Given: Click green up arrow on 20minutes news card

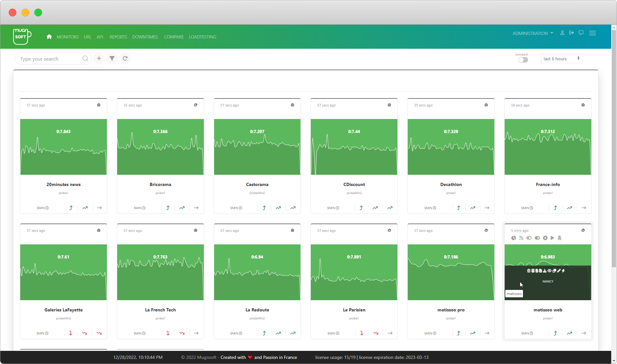Looking at the screenshot, I should click(71, 208).
